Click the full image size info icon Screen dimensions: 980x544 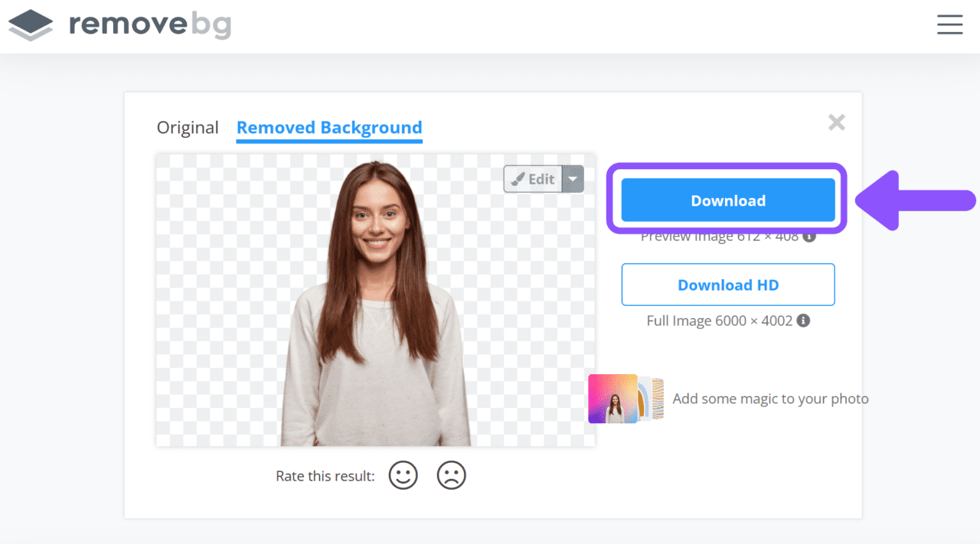(802, 321)
